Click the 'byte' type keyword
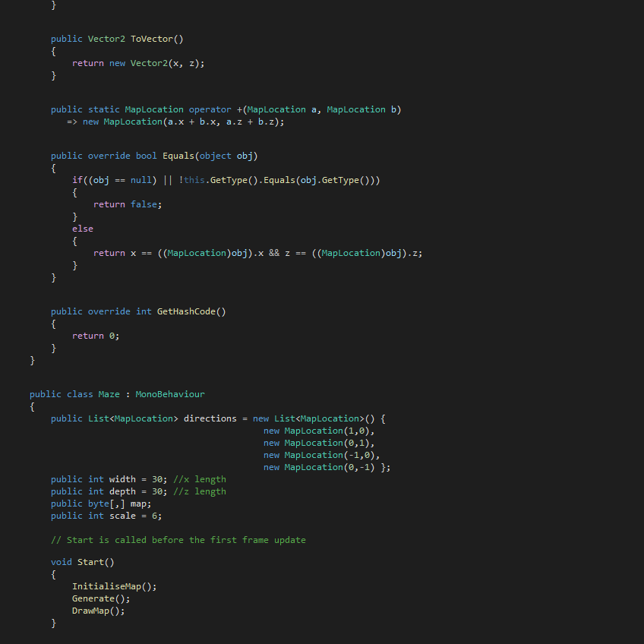This screenshot has height=644, width=644. [98, 504]
